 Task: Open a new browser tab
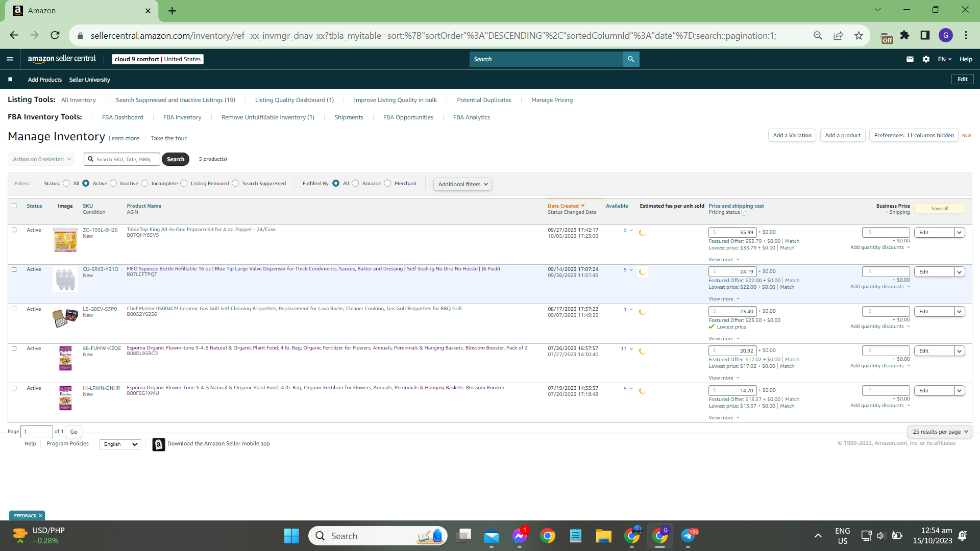[173, 11]
